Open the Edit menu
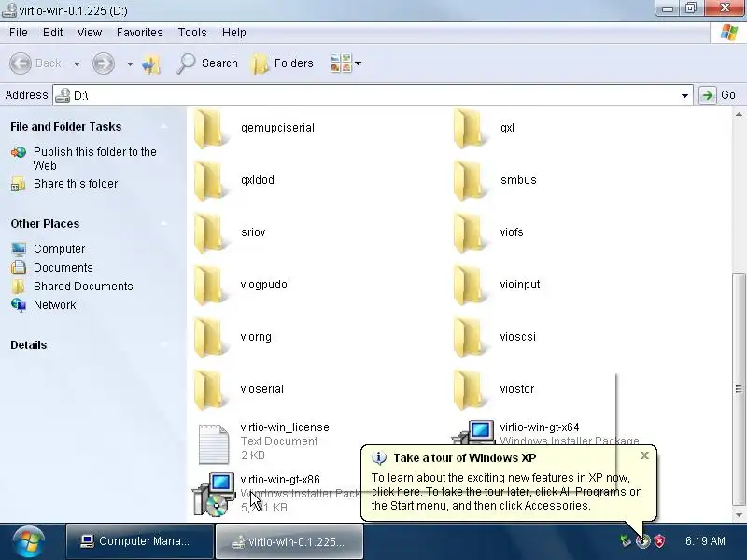 point(52,33)
